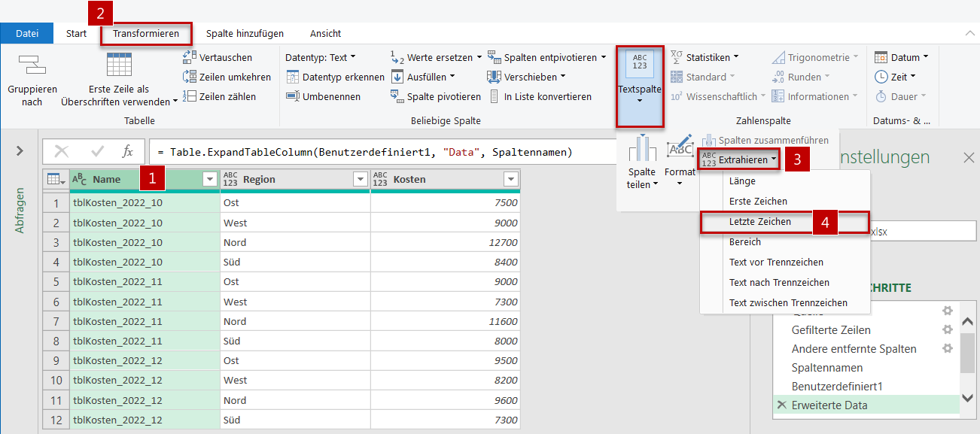980x434 pixels.
Task: Click the ABC data type icon of Name column
Action: pyautogui.click(x=81, y=179)
